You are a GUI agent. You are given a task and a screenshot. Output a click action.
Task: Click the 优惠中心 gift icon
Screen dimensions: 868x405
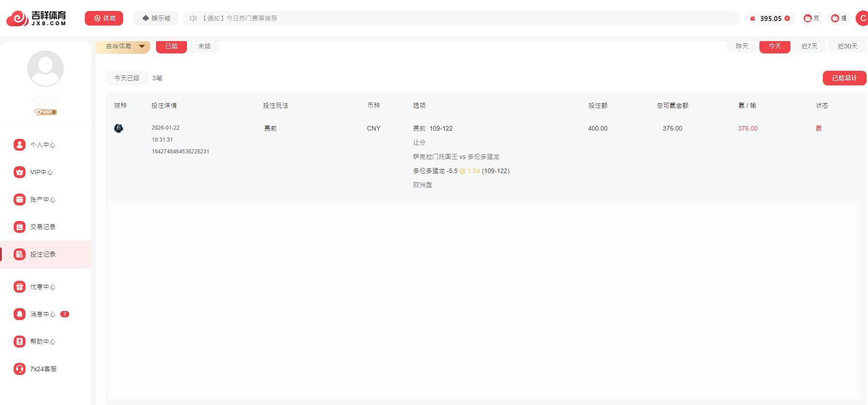[19, 287]
